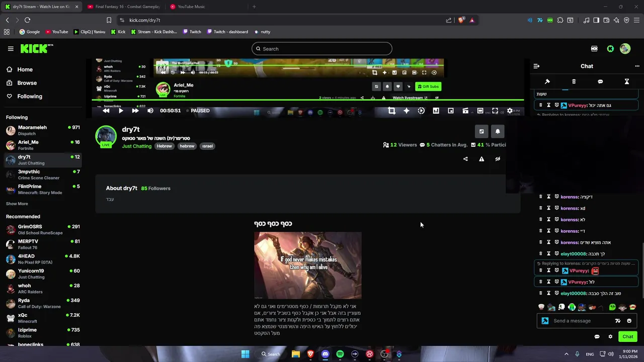Open stats bars icon in player bar
Image resolution: width=644 pixels, height=362 pixels.
[436, 111]
